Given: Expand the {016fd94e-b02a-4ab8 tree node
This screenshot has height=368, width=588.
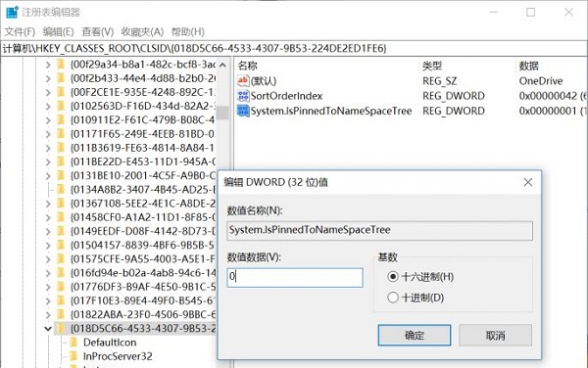Looking at the screenshot, I should (48, 273).
